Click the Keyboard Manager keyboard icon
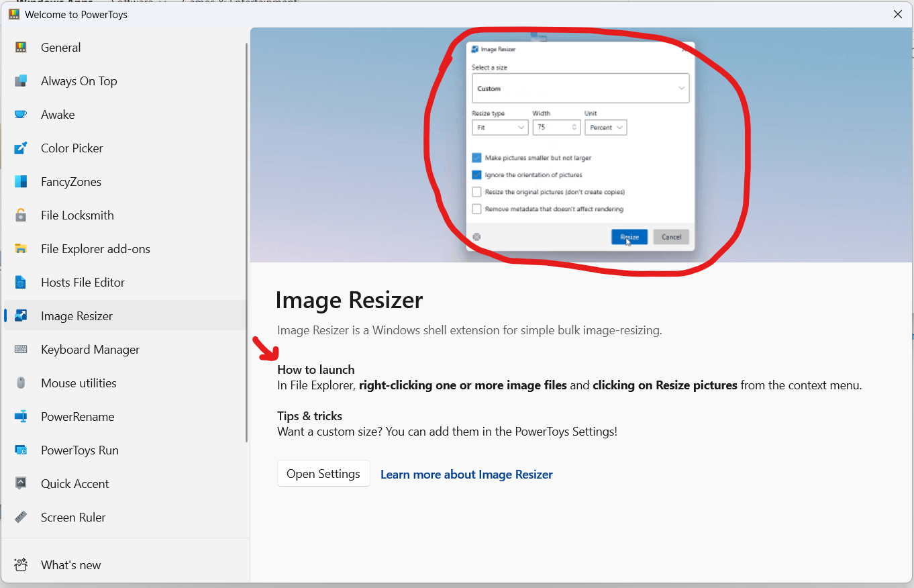The width and height of the screenshot is (914, 588). (21, 350)
